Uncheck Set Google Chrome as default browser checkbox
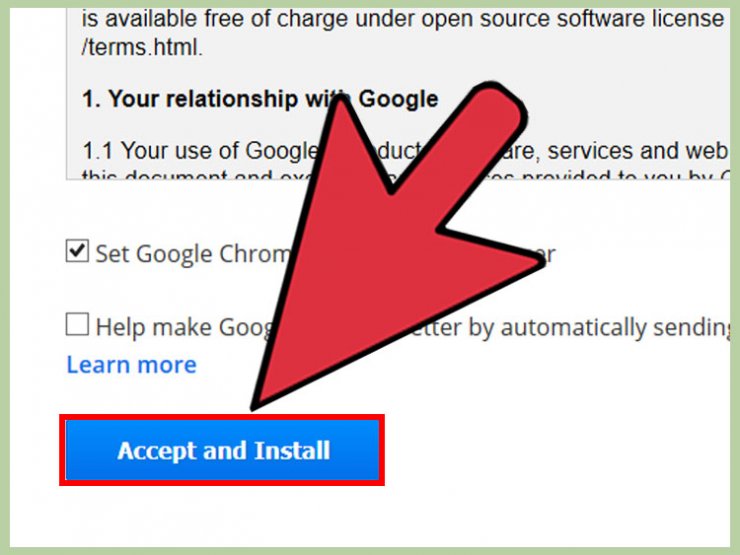 (x=77, y=251)
